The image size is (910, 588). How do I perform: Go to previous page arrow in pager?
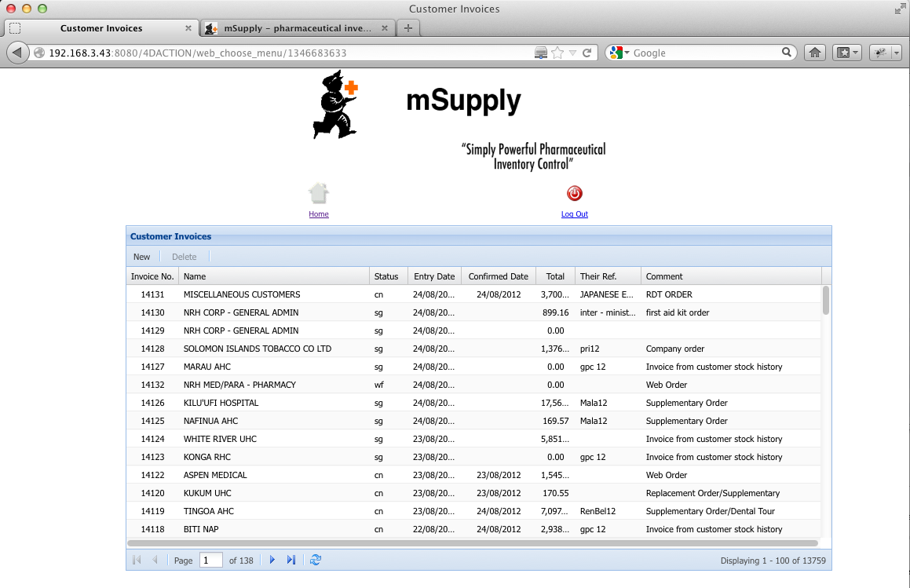pyautogui.click(x=155, y=561)
